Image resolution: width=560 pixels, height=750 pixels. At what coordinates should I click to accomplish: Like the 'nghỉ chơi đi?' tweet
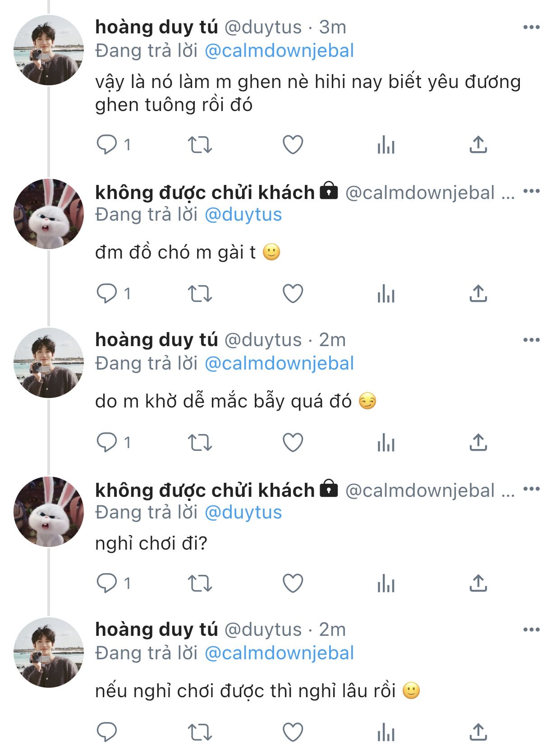(293, 583)
